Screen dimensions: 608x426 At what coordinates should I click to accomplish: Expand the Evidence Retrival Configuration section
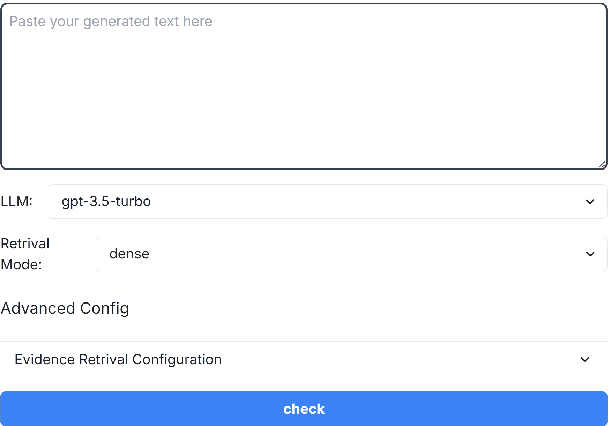click(304, 360)
